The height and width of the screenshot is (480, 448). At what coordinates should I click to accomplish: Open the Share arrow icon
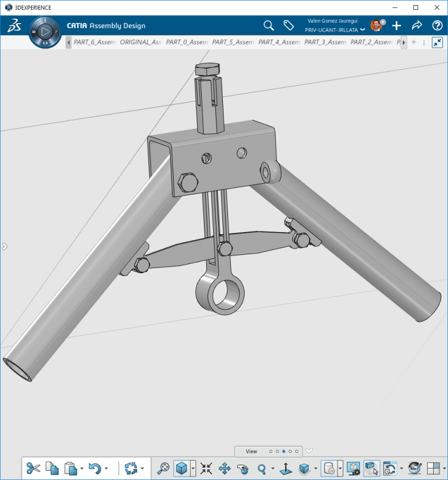416,25
